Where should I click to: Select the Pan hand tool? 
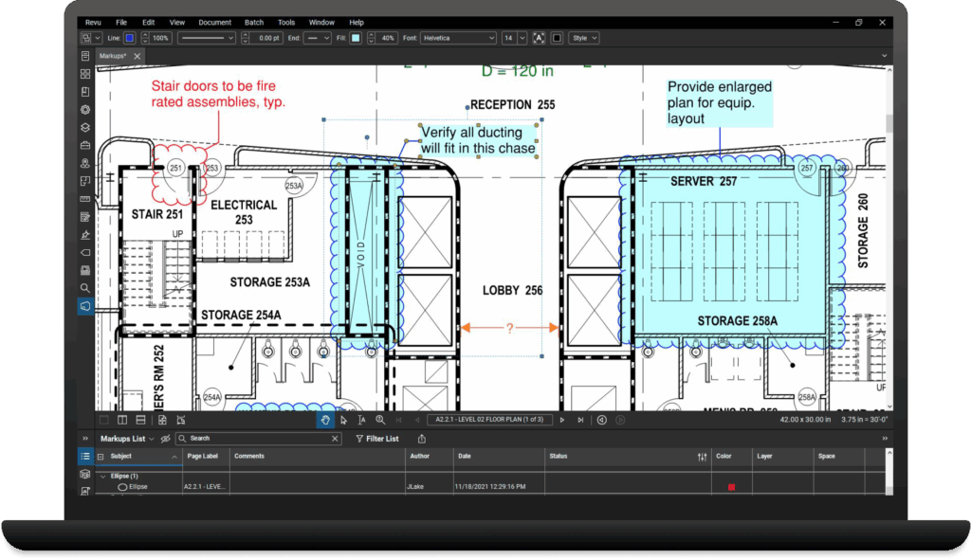pyautogui.click(x=325, y=420)
